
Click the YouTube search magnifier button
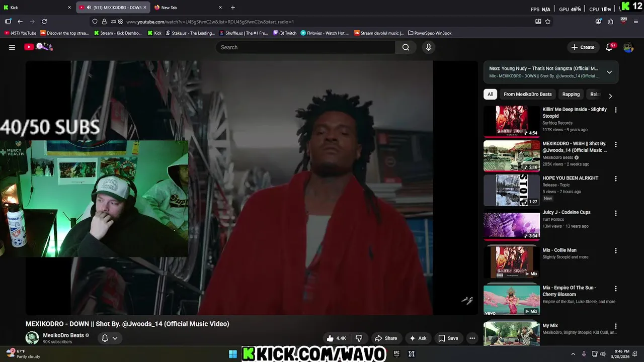[406, 47]
